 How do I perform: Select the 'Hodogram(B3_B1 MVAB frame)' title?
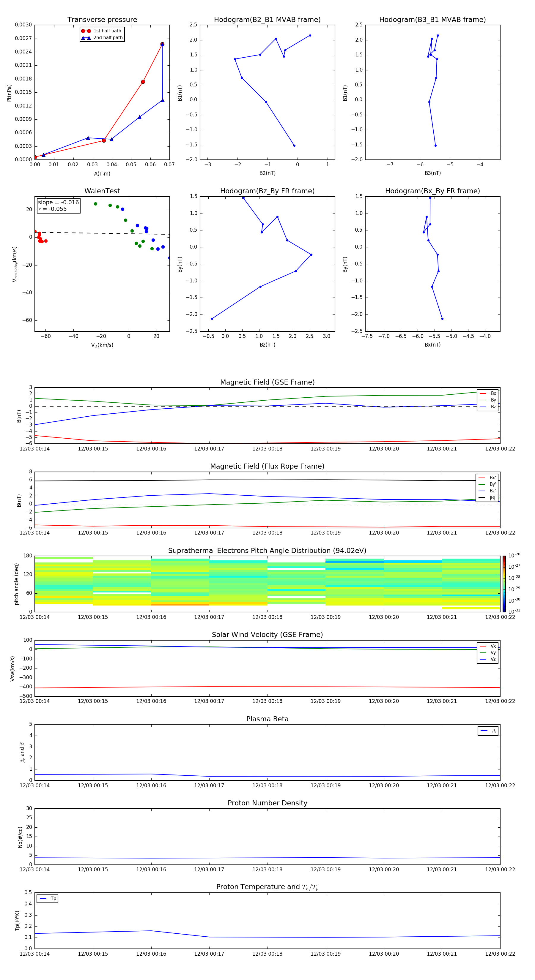432,20
